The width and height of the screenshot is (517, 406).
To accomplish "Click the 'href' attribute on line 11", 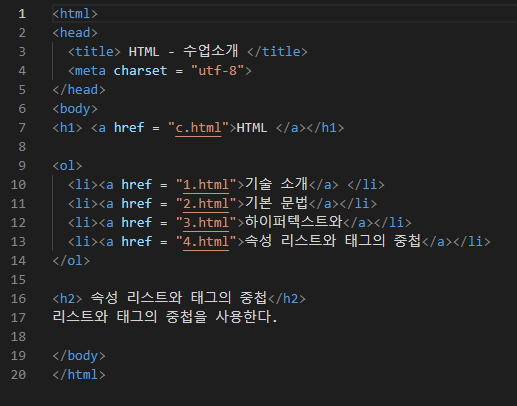I will pos(137,204).
